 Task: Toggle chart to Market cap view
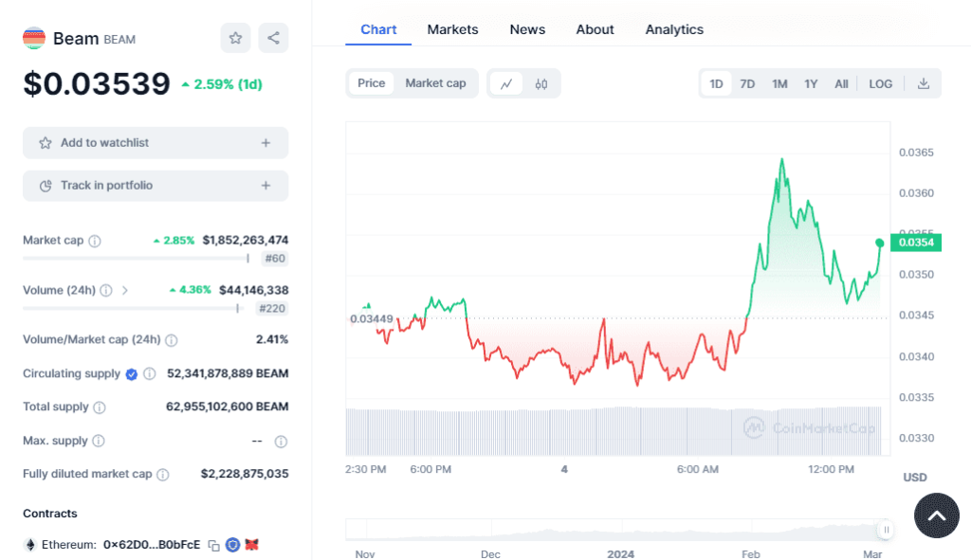point(435,83)
